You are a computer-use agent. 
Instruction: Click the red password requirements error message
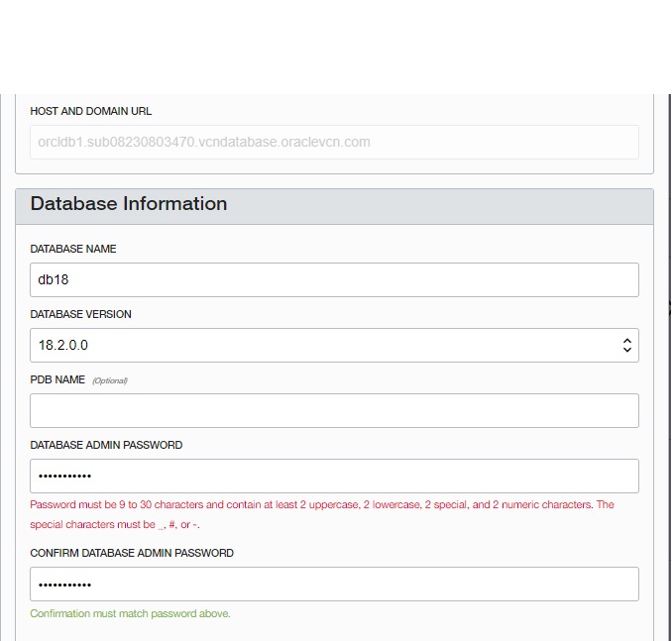(x=322, y=514)
